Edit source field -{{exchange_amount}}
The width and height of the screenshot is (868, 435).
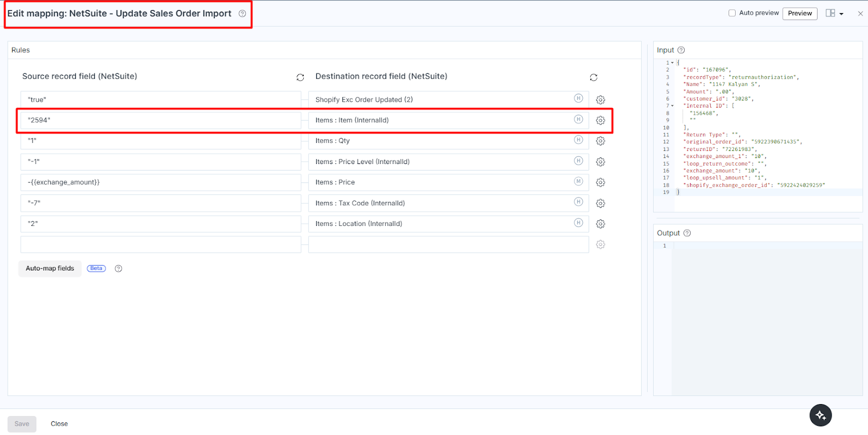point(161,182)
